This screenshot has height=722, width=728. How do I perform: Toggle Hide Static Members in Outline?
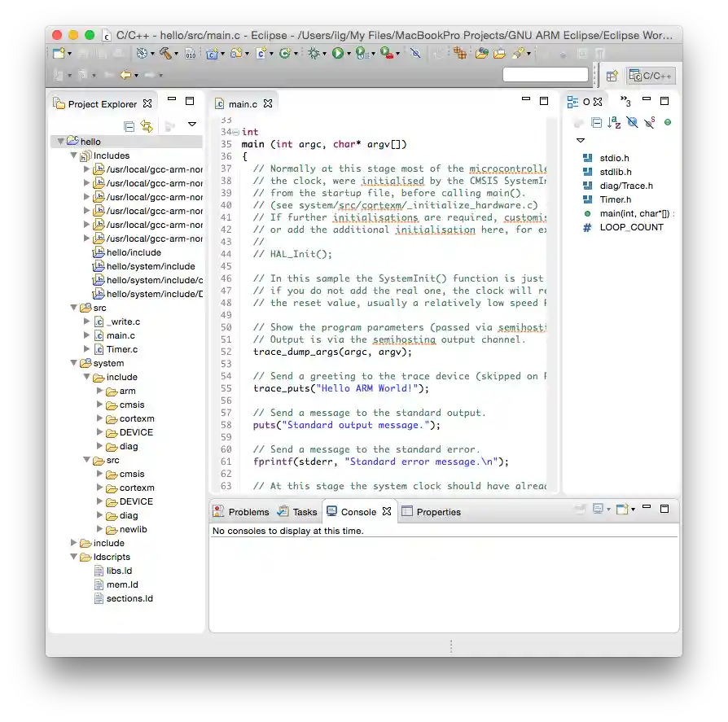649,123
